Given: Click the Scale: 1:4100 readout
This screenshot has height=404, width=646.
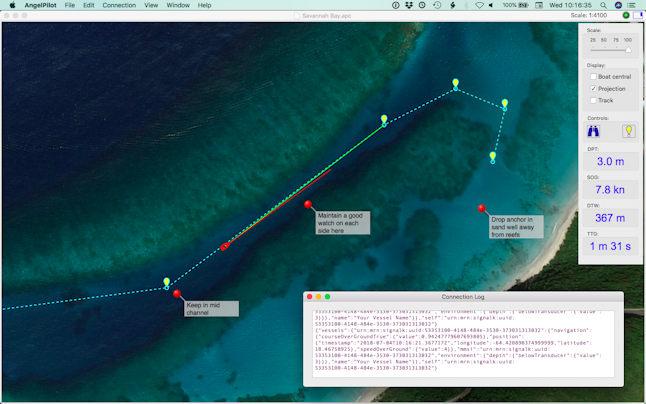Looking at the screenshot, I should coord(589,15).
